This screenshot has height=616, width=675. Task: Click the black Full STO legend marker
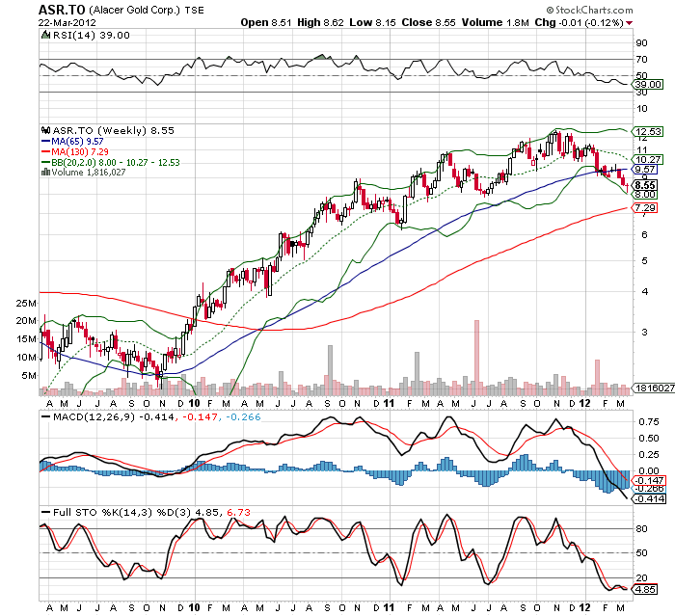(45, 512)
